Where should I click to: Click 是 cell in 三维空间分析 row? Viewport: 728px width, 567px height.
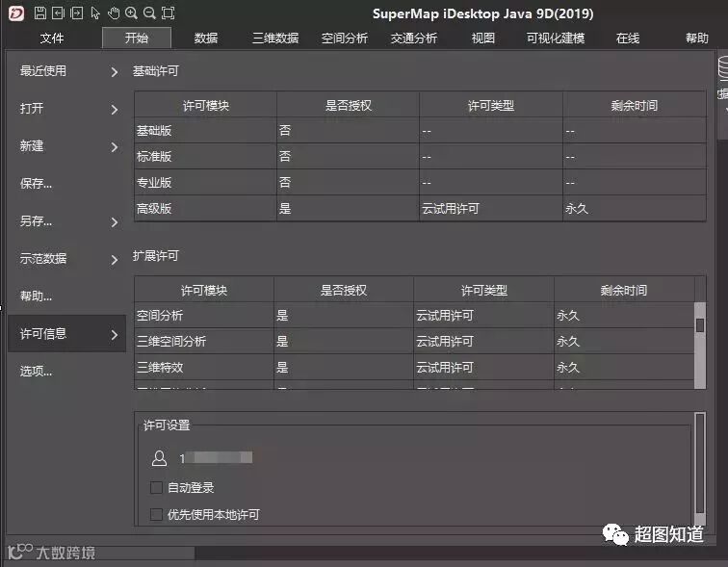tap(344, 342)
